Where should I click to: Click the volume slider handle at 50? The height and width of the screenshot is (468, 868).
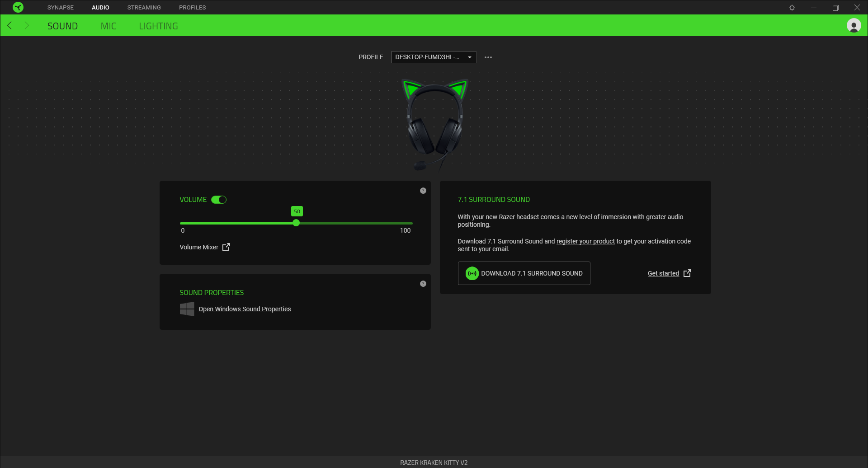[296, 223]
